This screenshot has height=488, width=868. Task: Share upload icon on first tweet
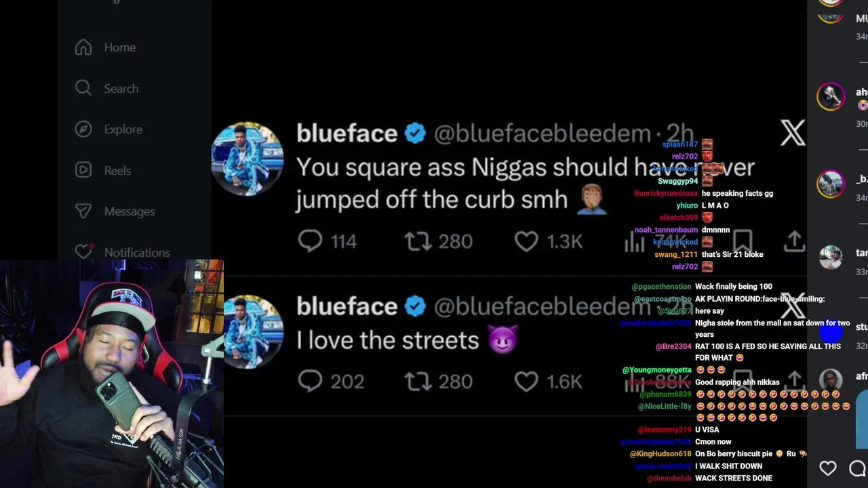(x=794, y=240)
